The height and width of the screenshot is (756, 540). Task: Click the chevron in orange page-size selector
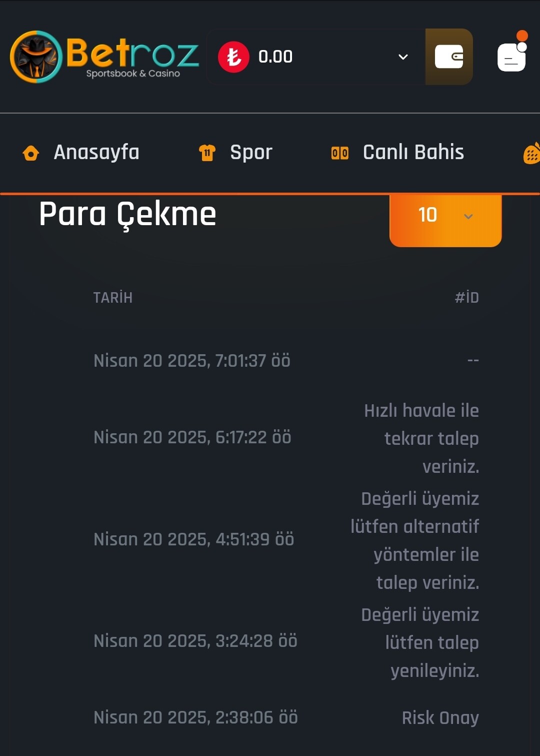(x=468, y=217)
